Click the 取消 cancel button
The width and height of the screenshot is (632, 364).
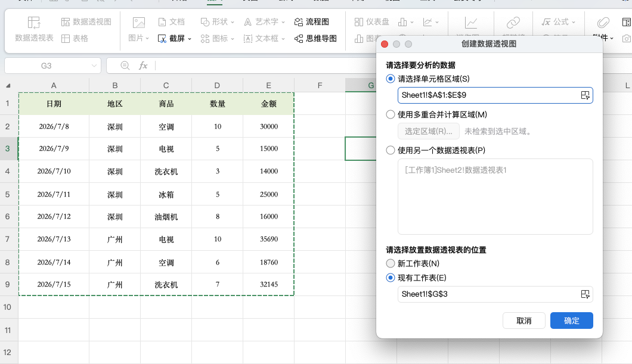point(524,321)
